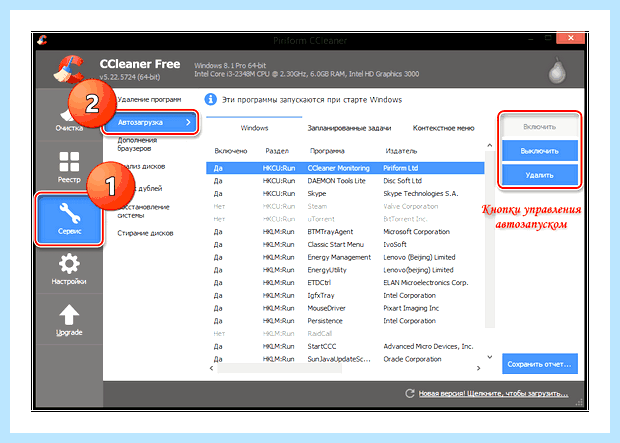Click the chevron on Автозагрузка item

pos(188,122)
